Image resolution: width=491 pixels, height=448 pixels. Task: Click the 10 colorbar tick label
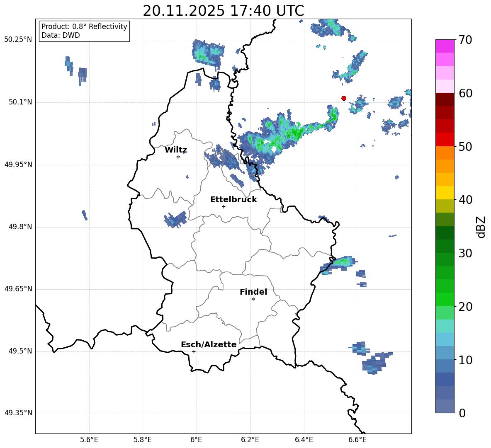[x=466, y=360]
